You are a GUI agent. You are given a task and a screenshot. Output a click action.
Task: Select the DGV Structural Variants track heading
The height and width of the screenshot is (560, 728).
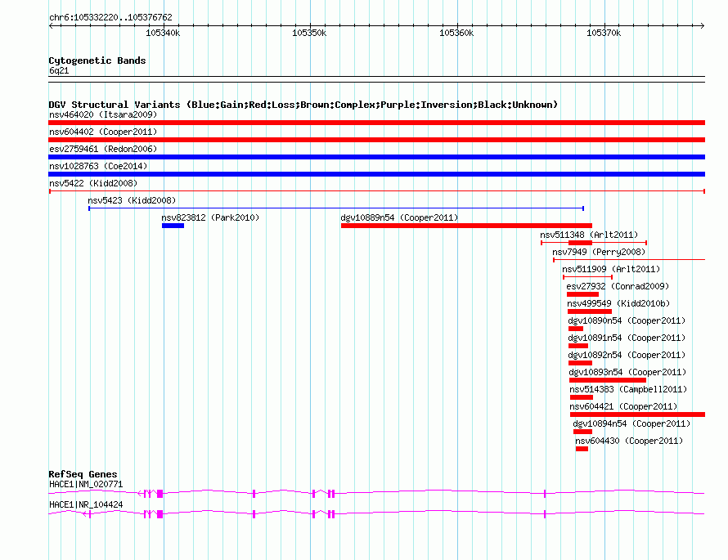[303, 105]
